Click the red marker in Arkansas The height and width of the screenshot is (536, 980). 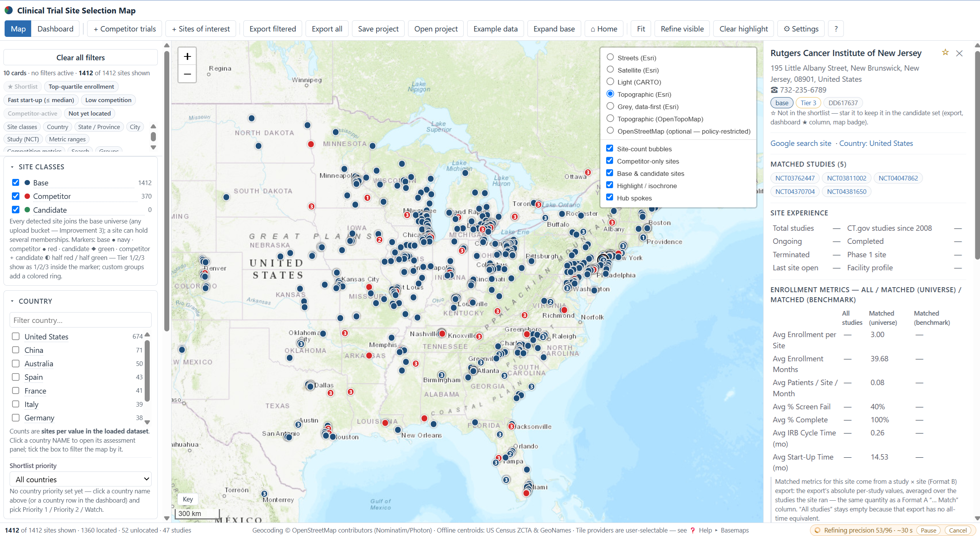[x=369, y=356]
